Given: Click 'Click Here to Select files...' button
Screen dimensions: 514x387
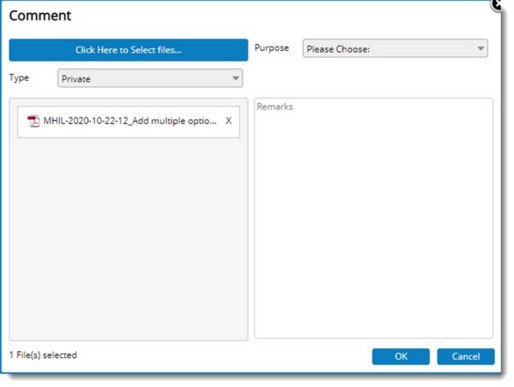Looking at the screenshot, I should click(128, 50).
